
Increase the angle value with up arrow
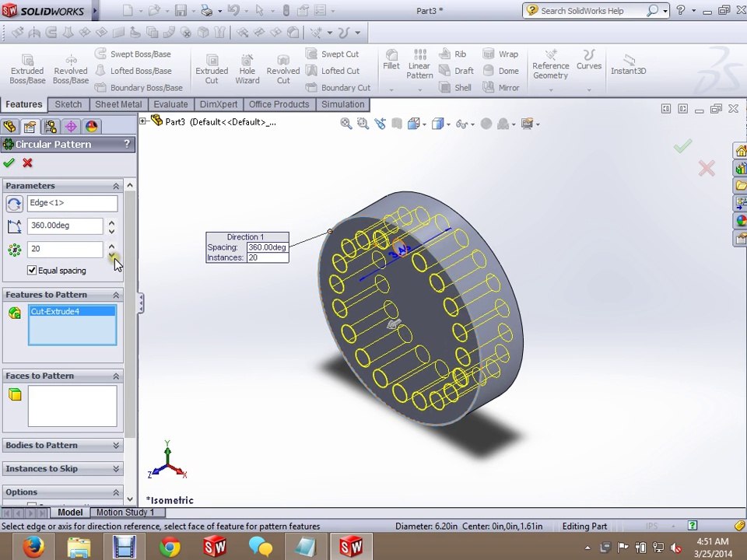coord(111,222)
